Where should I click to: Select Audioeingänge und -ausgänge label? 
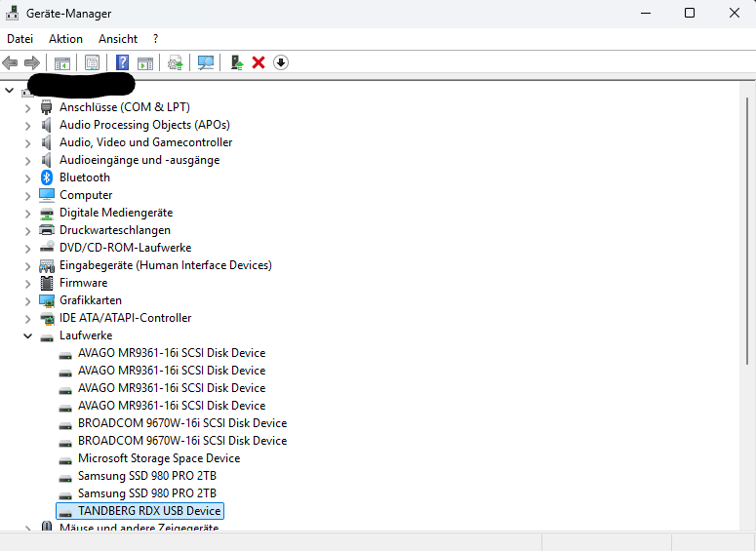139,160
